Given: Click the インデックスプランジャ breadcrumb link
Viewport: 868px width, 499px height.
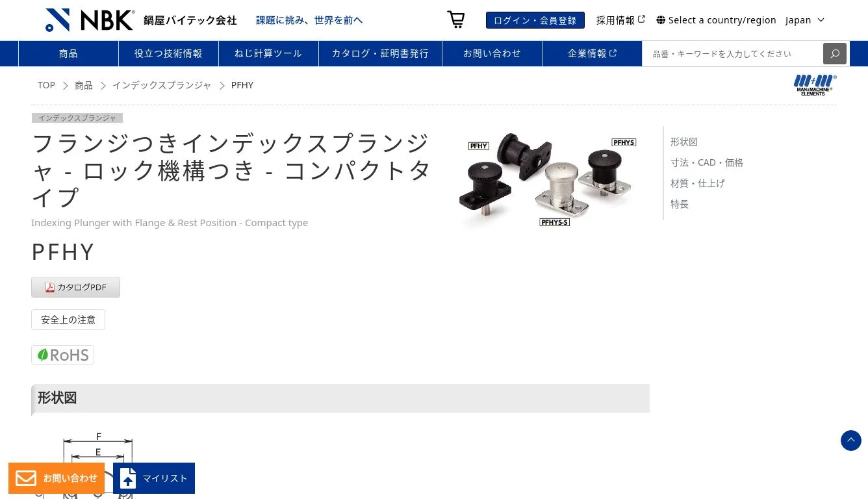Looking at the screenshot, I should [x=162, y=85].
